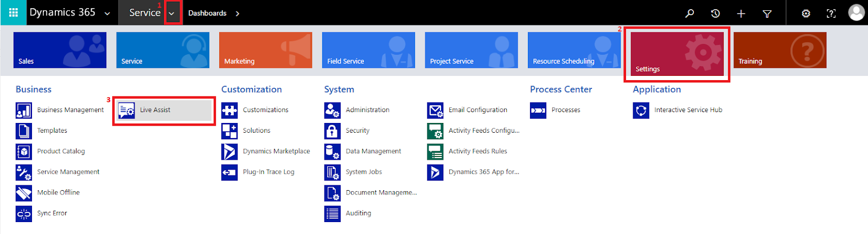
Task: Click the Activity Feeds Configuration icon
Action: 435,131
